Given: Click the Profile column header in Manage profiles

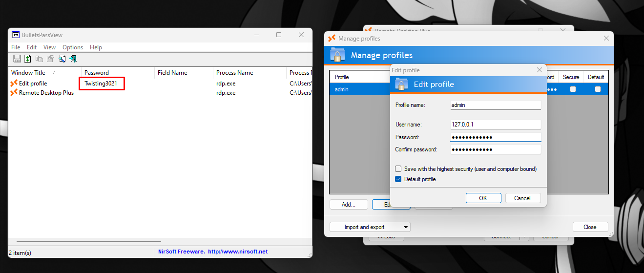Looking at the screenshot, I should (x=342, y=77).
